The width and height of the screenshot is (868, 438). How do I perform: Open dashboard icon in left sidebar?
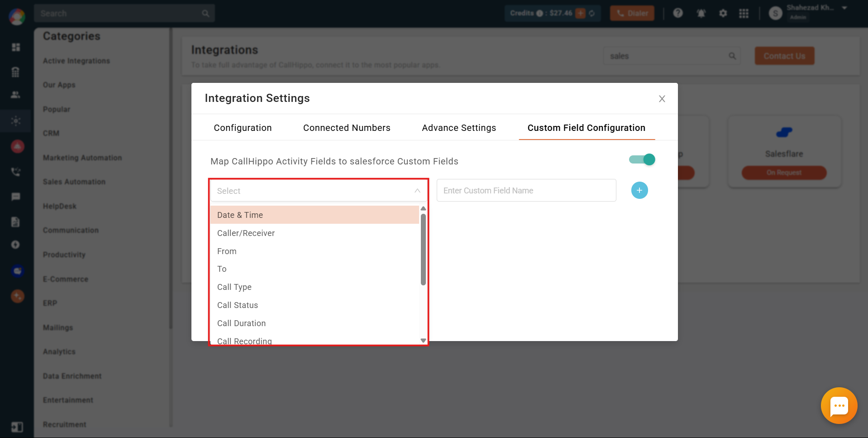click(x=16, y=47)
